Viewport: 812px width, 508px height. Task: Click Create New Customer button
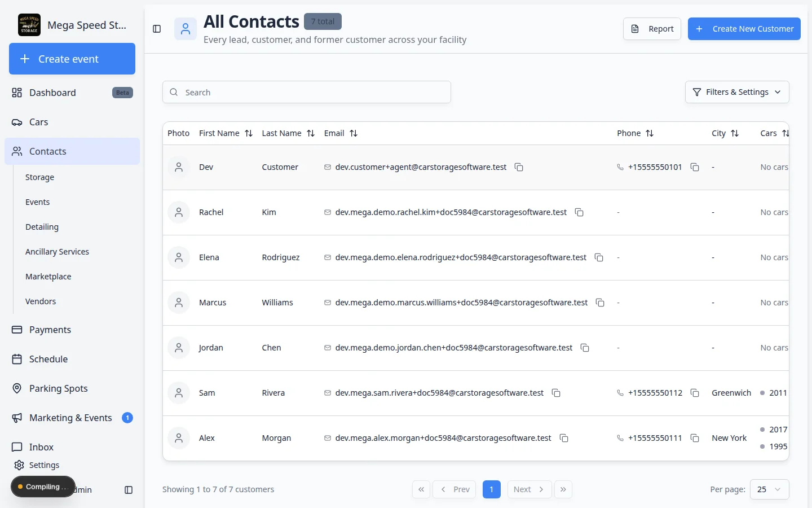(744, 29)
